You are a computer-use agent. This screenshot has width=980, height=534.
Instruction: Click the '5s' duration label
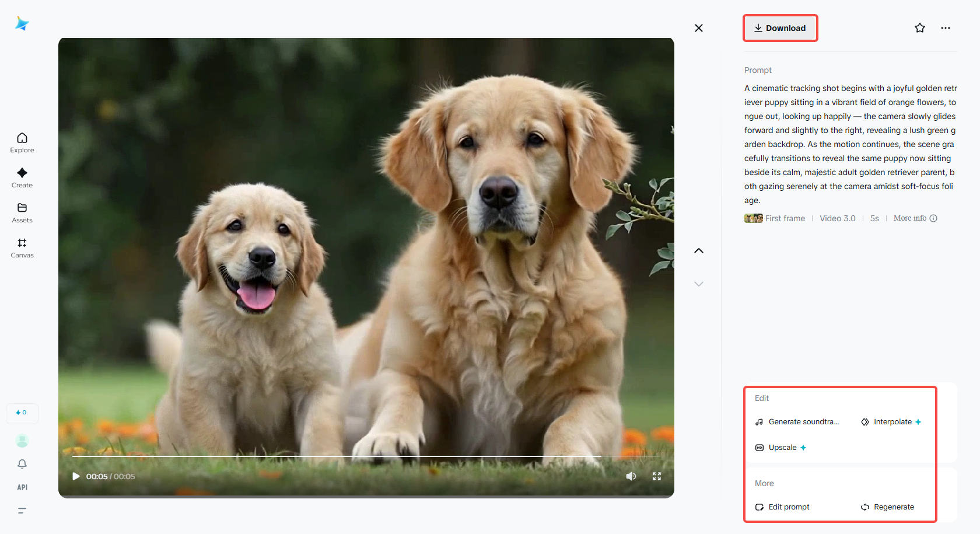click(874, 218)
